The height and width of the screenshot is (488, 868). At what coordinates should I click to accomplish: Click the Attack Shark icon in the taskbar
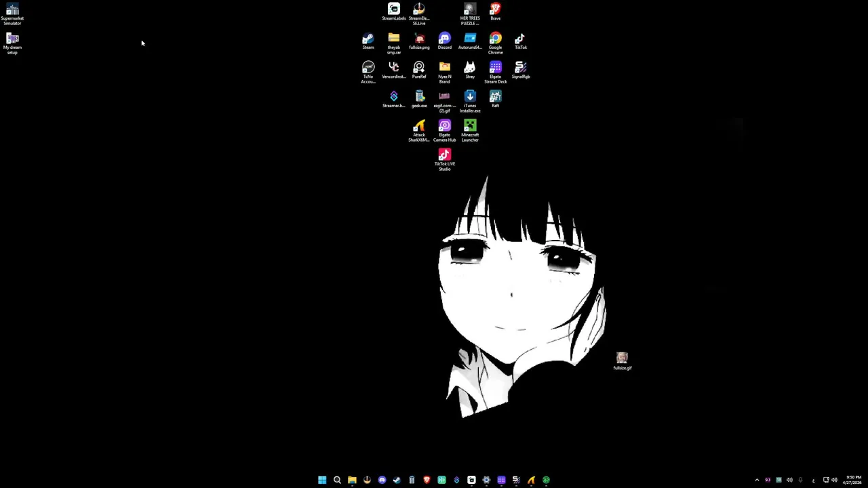click(531, 480)
